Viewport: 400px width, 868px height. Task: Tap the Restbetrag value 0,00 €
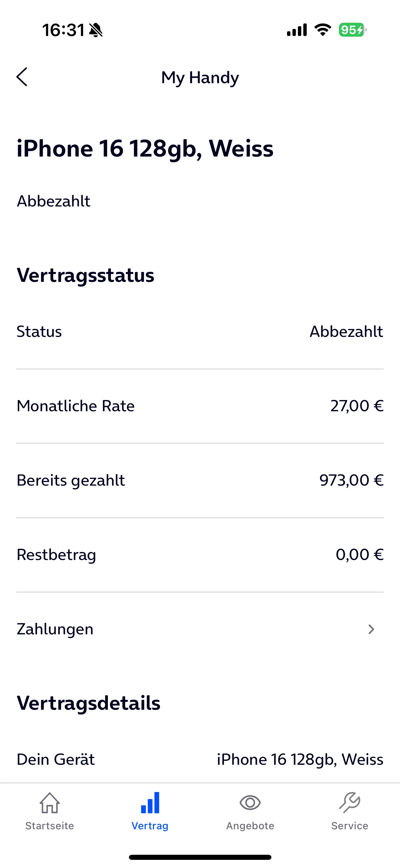pyautogui.click(x=360, y=555)
